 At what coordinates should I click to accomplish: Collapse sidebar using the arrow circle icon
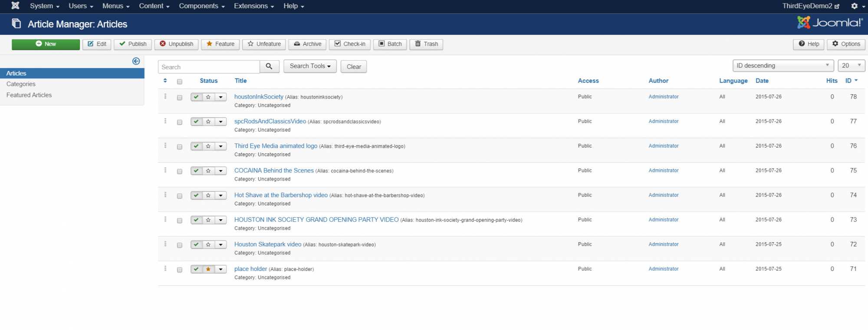pos(136,61)
